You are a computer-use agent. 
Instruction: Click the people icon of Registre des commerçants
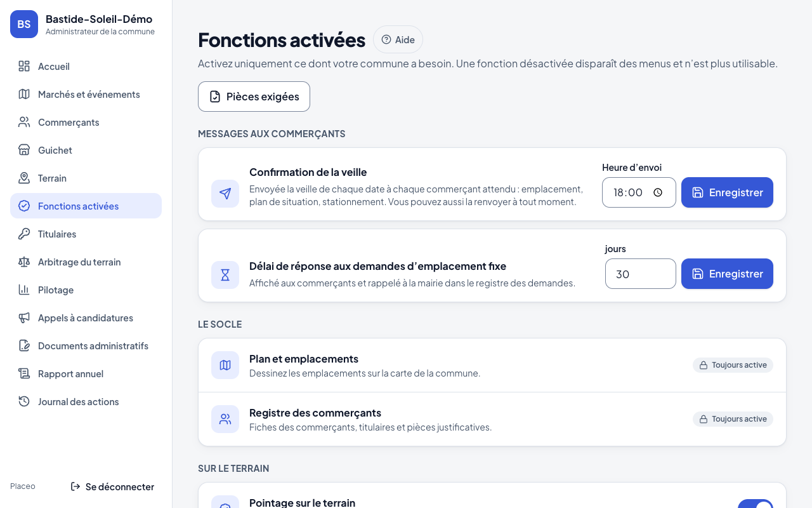[225, 419]
